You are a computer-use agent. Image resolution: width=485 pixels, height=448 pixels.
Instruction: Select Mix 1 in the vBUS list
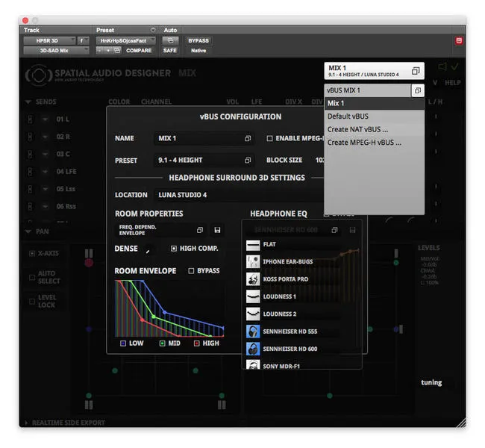(375, 103)
